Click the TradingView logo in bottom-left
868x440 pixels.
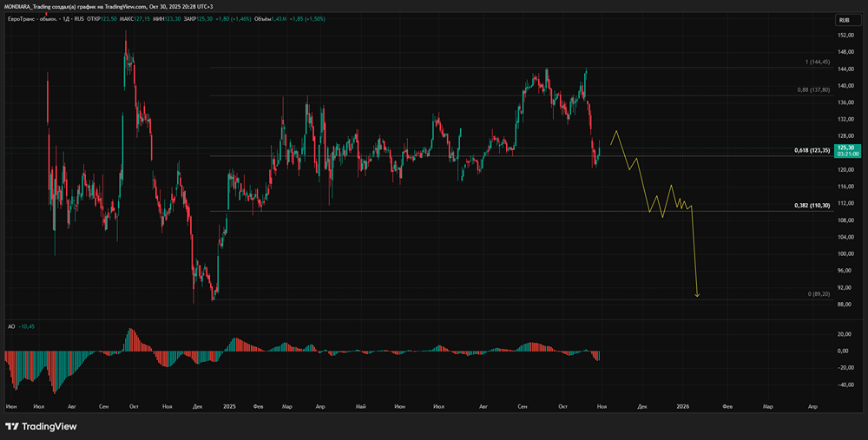coord(41,426)
